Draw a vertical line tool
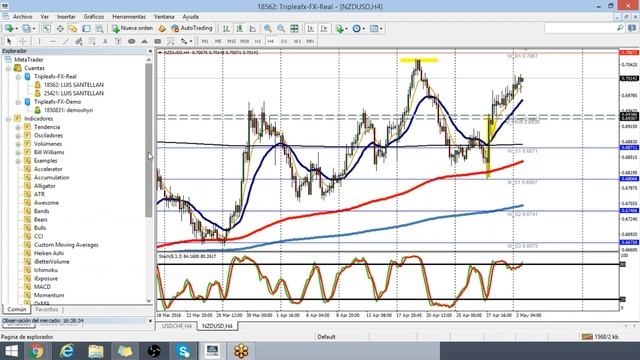This screenshot has width=640, height=360. coord(39,41)
